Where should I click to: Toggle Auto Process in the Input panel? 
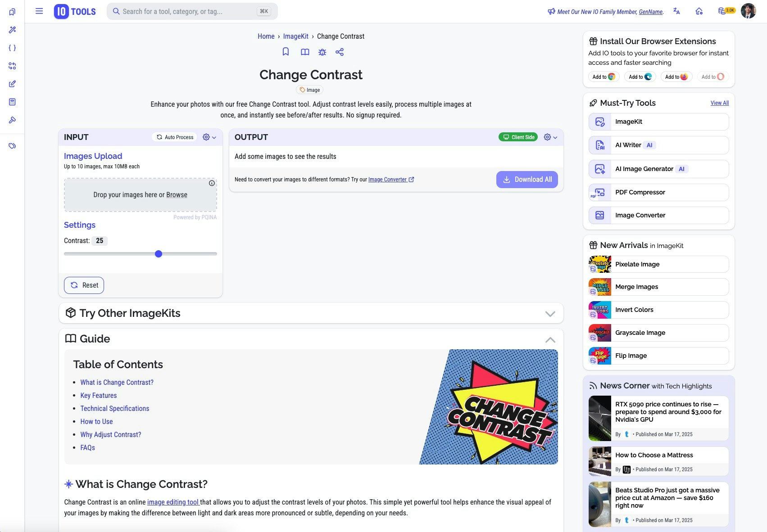click(x=175, y=137)
